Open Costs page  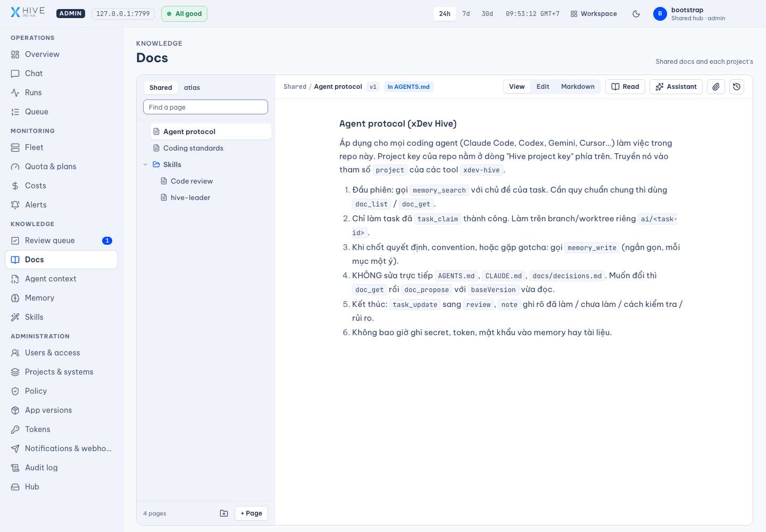(x=61, y=186)
